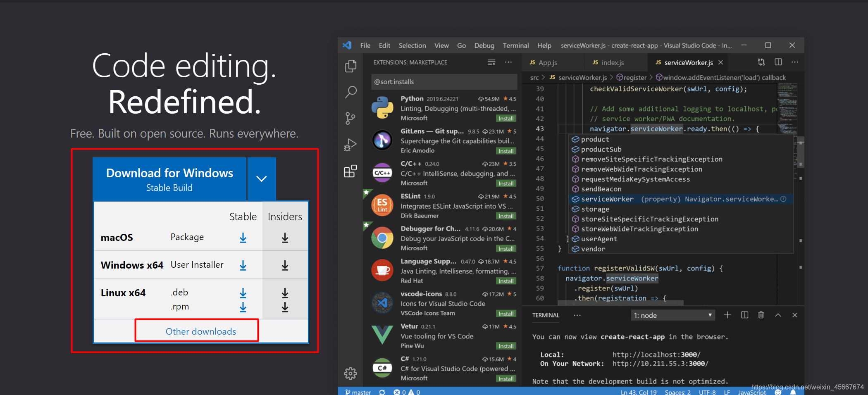Download Windows x64 Stable user installer
Image resolution: width=868 pixels, height=395 pixels.
[243, 265]
